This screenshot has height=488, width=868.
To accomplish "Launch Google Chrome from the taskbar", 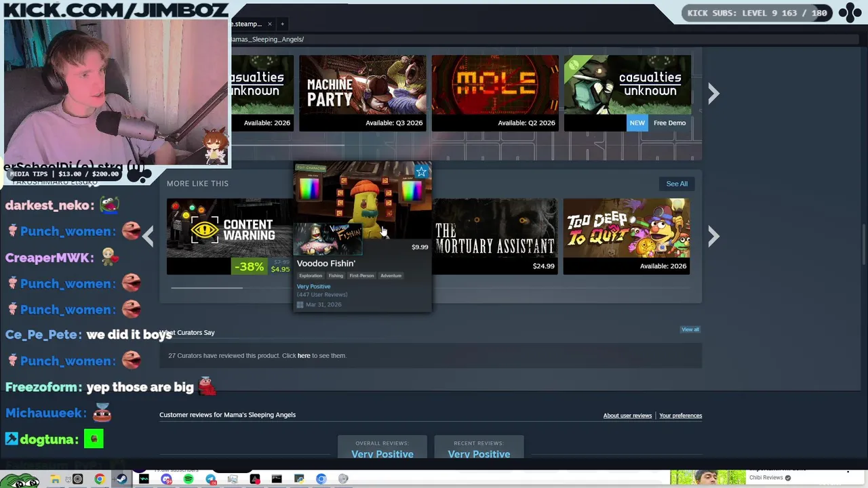I will click(x=100, y=479).
